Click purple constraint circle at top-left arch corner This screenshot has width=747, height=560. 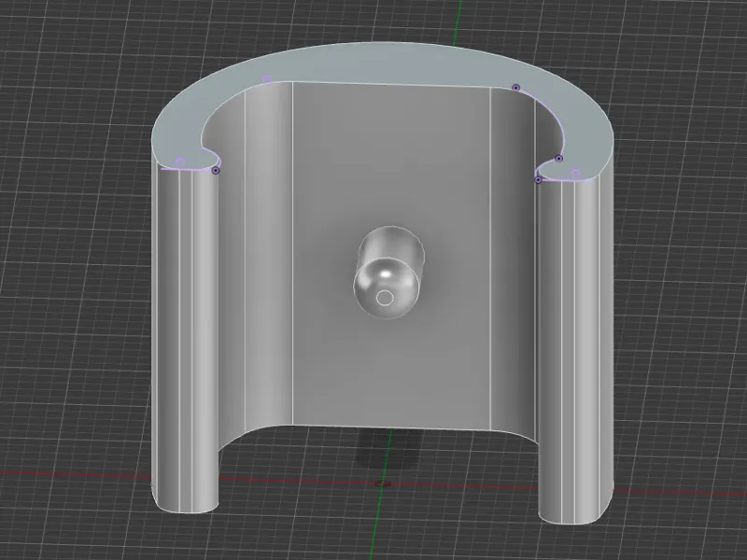[267, 79]
